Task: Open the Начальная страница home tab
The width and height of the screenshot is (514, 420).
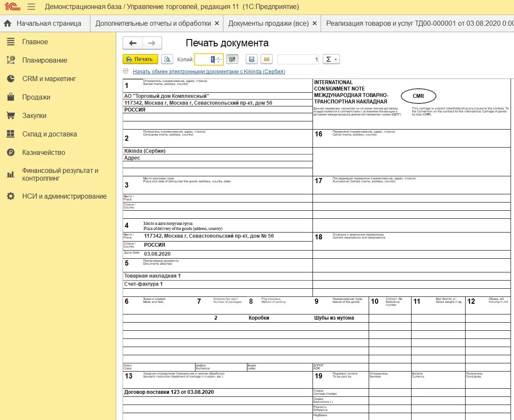Action: point(45,23)
